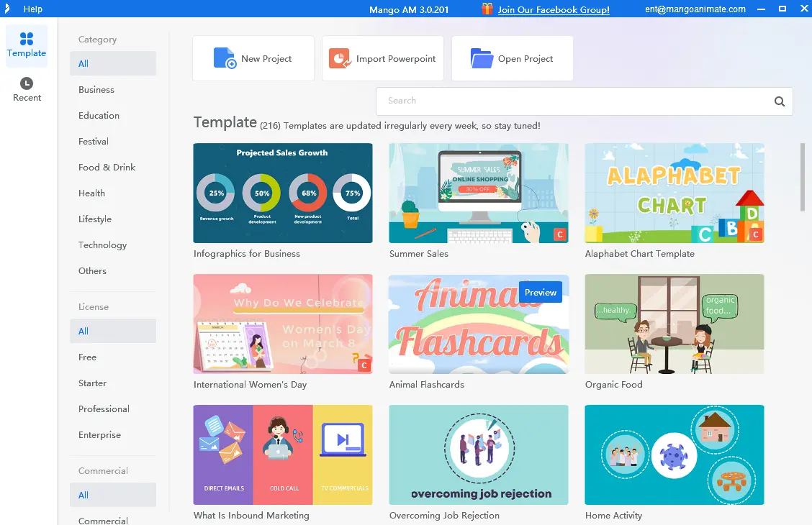Select the Organic Food template thumbnail
Viewport: 812px width, 525px height.
[675, 324]
